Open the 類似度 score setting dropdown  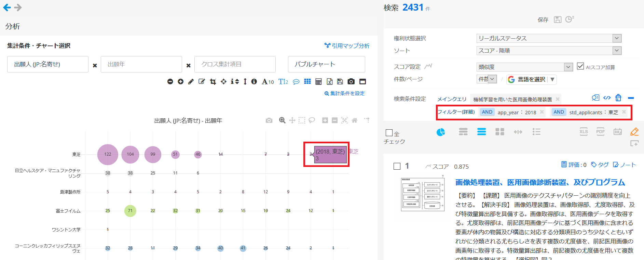[525, 67]
